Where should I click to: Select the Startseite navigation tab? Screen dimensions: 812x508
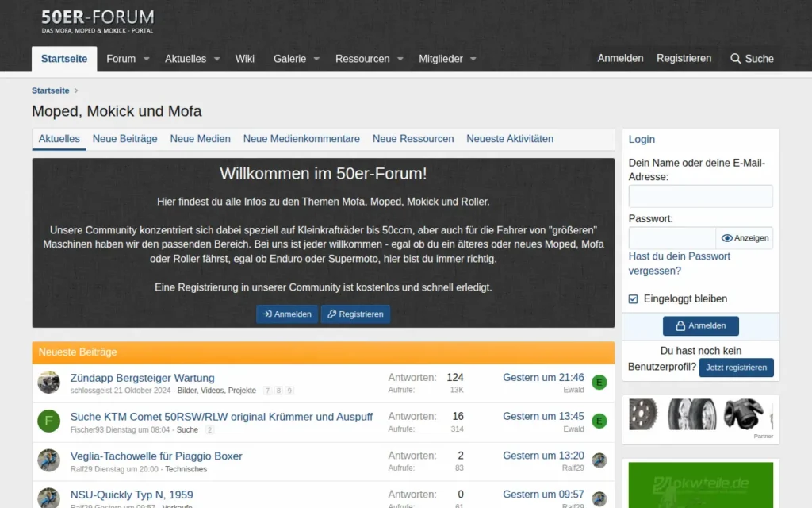coord(64,59)
